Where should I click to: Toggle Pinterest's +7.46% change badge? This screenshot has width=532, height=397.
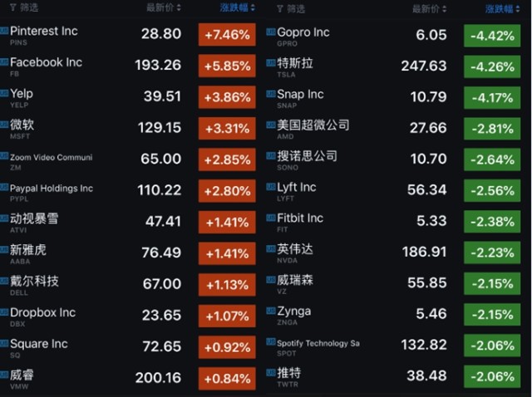[226, 36]
